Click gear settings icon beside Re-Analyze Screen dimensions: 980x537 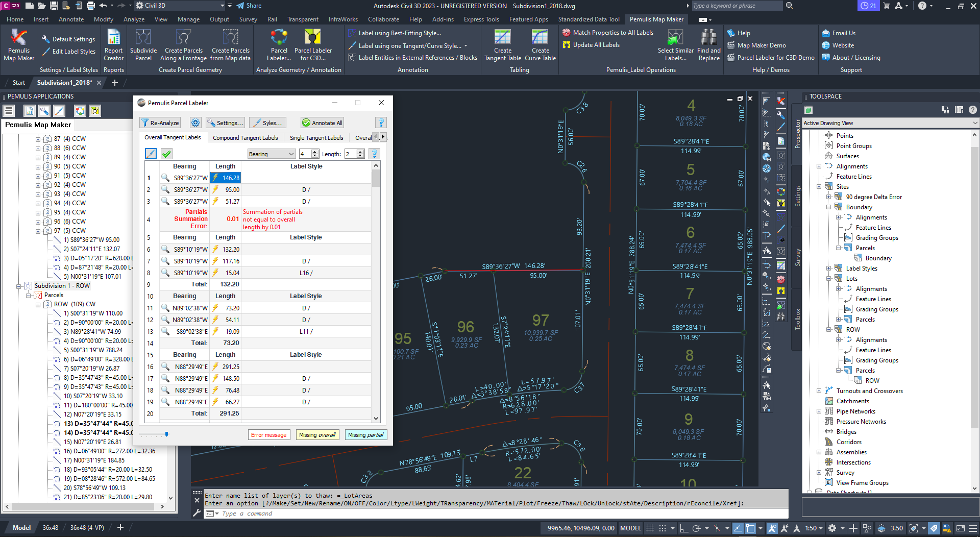pyautogui.click(x=195, y=123)
